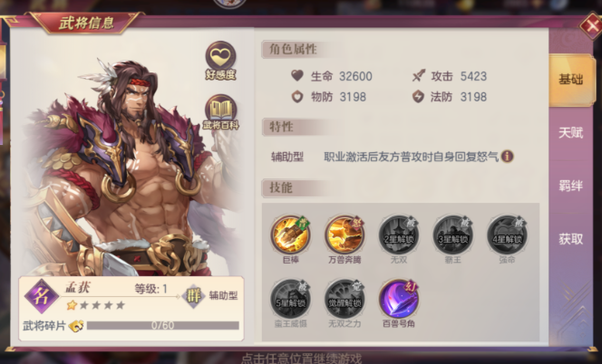This screenshot has height=364, width=602.
Task: Open the 羁绊 tab
Action: click(x=571, y=186)
